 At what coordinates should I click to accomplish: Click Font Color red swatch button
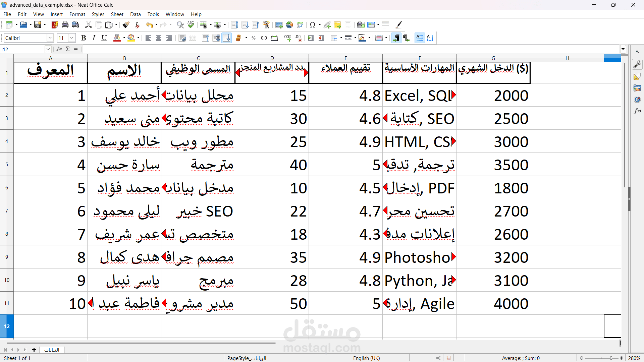coord(117,38)
